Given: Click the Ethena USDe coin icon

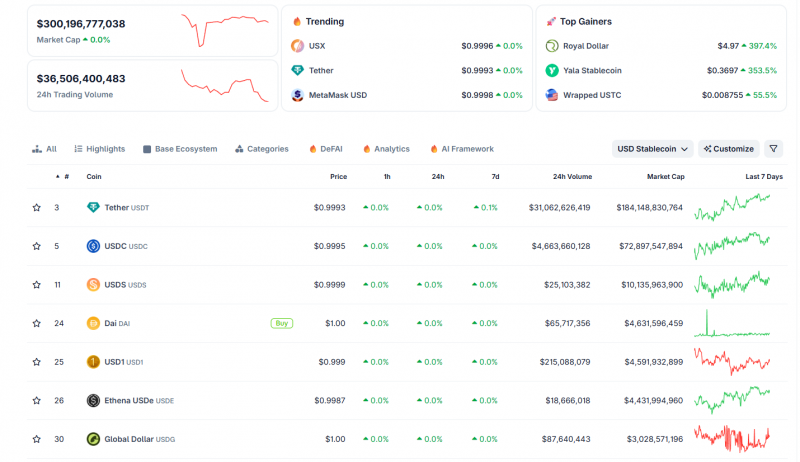Looking at the screenshot, I should [93, 400].
